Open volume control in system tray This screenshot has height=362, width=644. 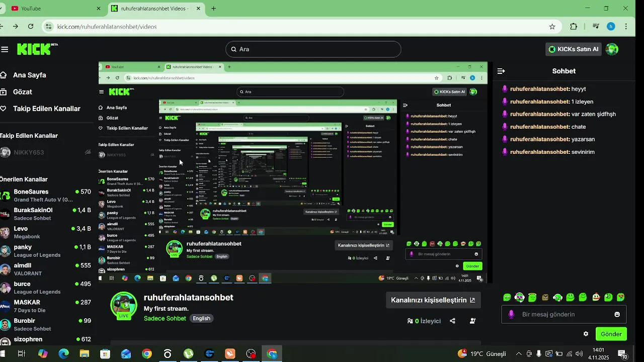pos(579,354)
